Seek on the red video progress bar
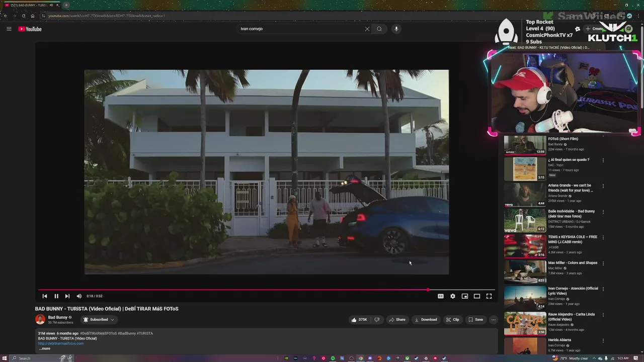Screen dimensions: 644x362 click(x=267, y=290)
